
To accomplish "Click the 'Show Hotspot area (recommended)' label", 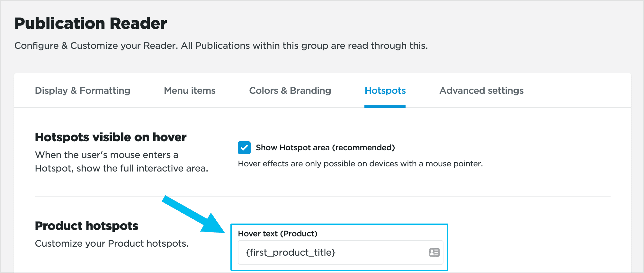I will pos(325,148).
